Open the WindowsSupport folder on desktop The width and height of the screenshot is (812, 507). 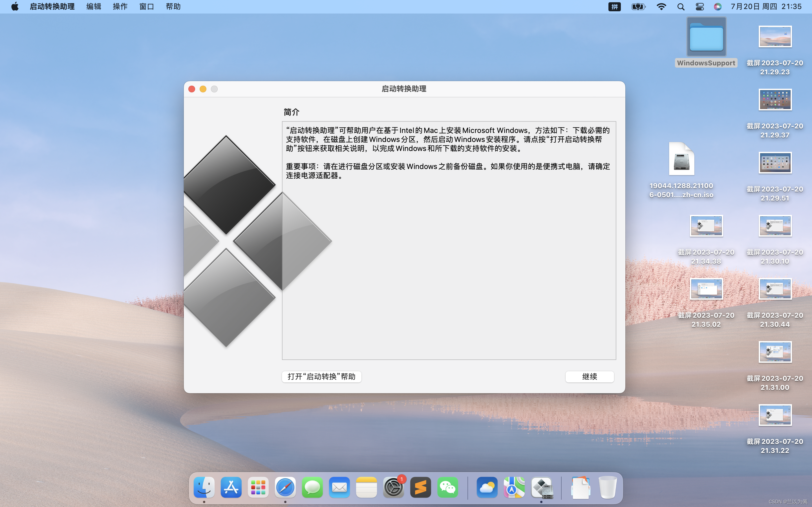click(706, 37)
